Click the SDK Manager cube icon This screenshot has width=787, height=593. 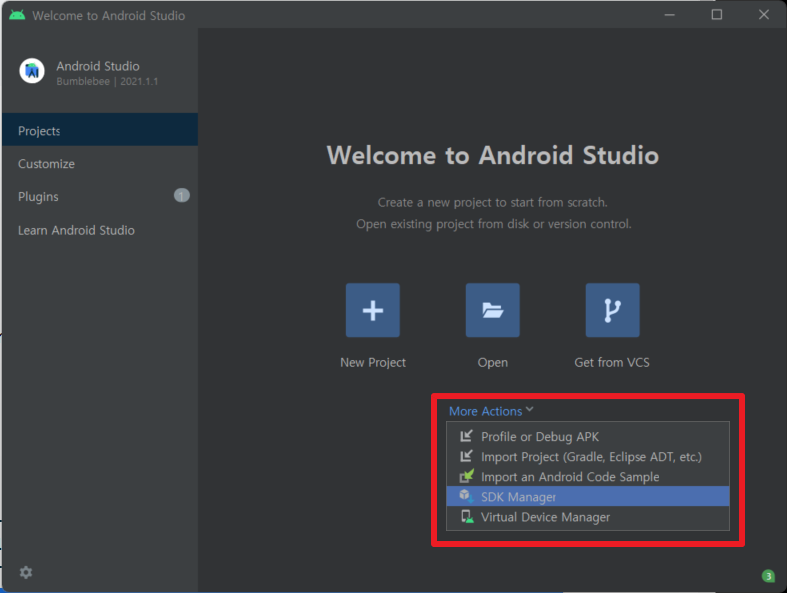(x=466, y=496)
